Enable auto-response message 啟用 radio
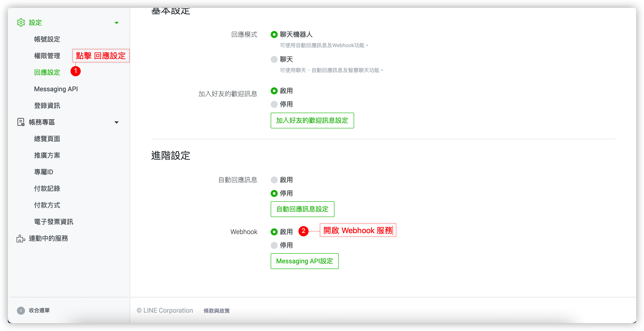644x331 pixels. pyautogui.click(x=274, y=180)
